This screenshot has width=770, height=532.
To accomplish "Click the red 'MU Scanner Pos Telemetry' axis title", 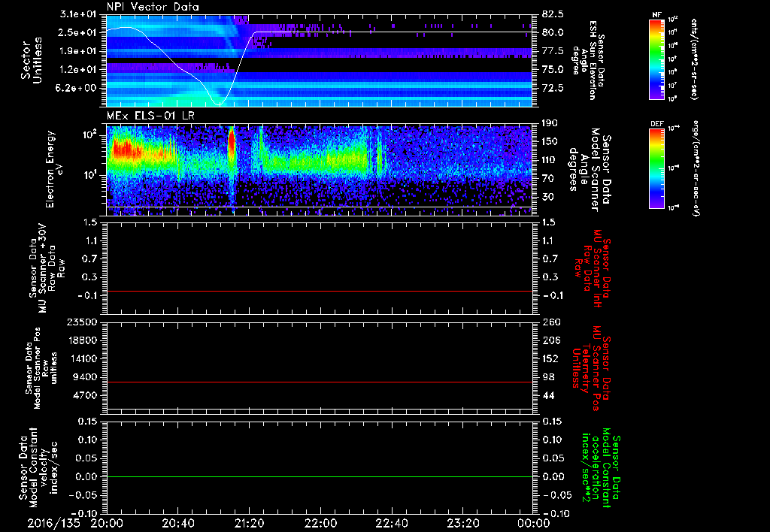I will (590, 368).
